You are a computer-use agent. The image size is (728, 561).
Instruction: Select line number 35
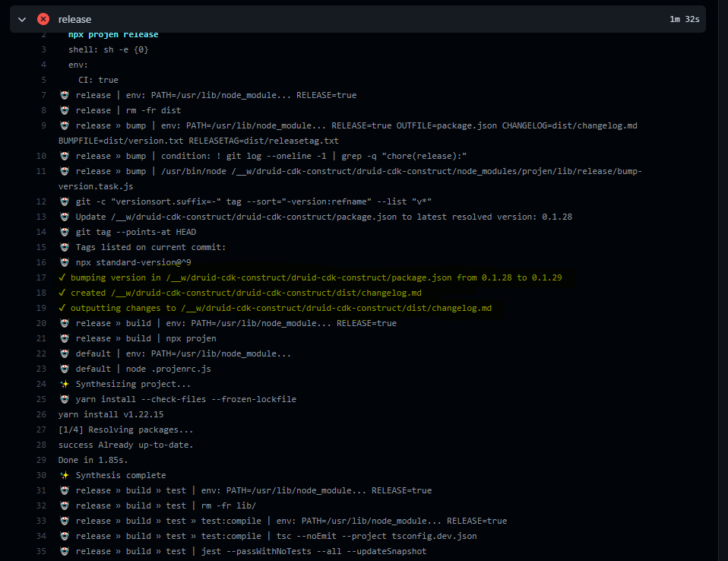(42, 551)
